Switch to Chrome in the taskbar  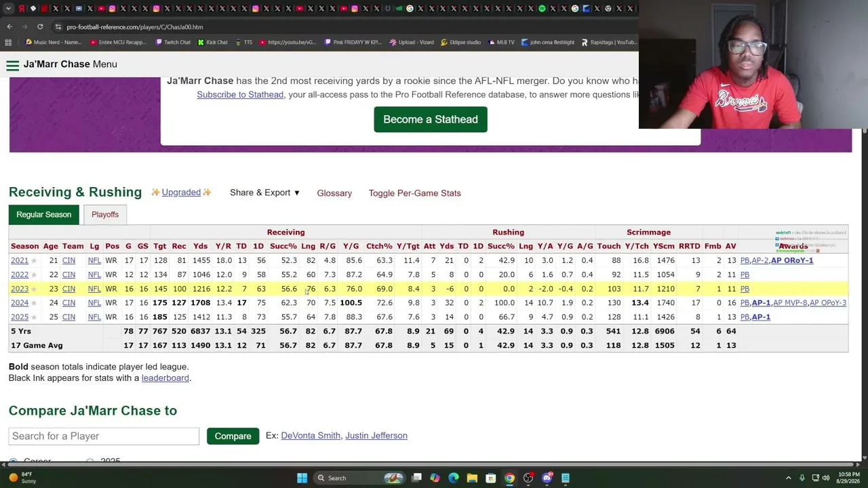509,478
